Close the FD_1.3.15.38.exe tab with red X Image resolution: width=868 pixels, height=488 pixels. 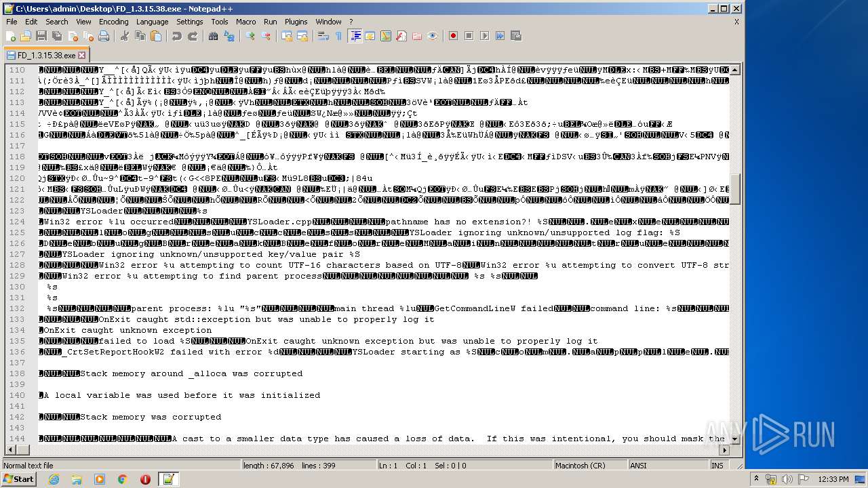tap(82, 56)
